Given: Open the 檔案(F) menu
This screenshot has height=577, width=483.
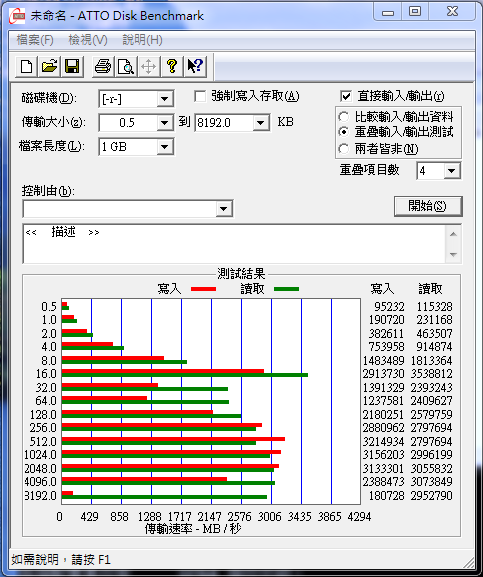Looking at the screenshot, I should (35, 40).
